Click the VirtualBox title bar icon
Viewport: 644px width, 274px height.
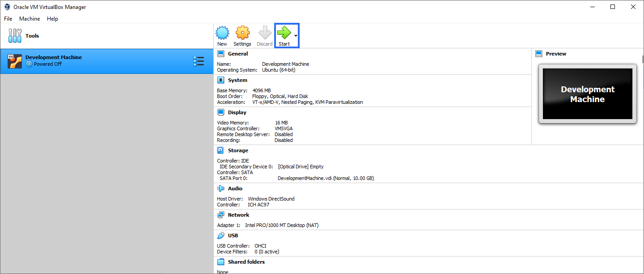coord(7,7)
